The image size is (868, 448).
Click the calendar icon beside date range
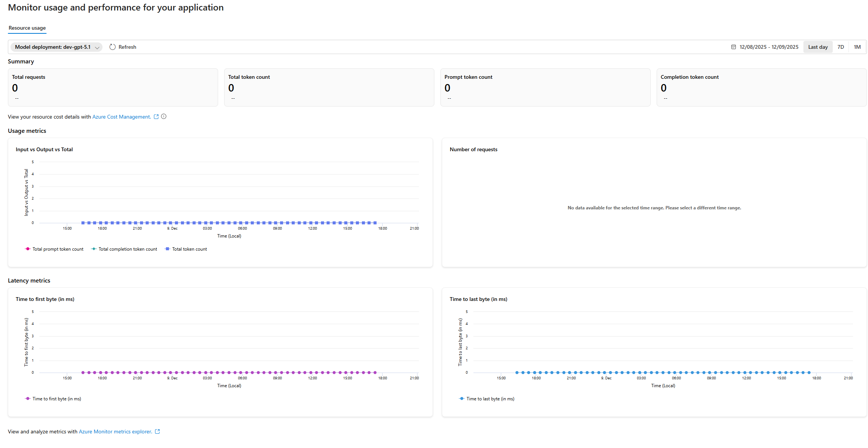(733, 47)
